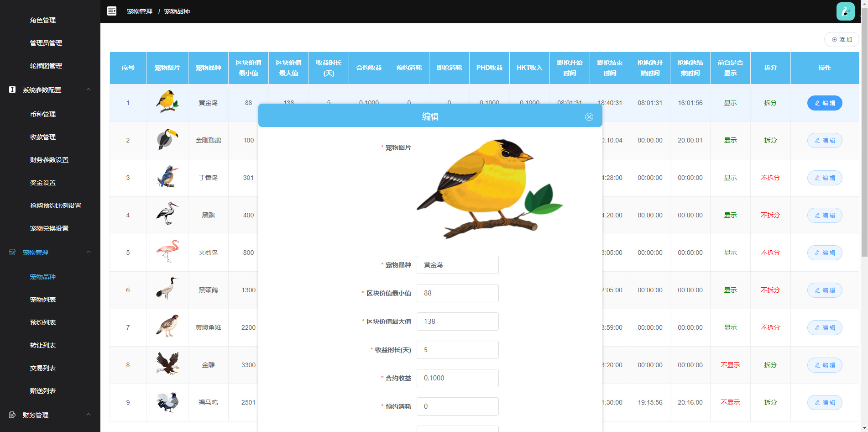868x432 pixels.
Task: Click the 编辑 button for row 1
Action: click(x=825, y=103)
